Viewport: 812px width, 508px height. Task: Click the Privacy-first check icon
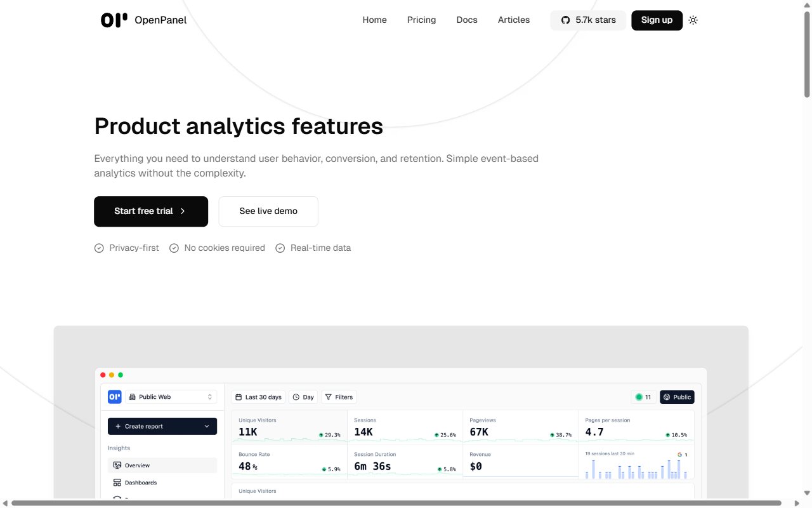point(99,248)
